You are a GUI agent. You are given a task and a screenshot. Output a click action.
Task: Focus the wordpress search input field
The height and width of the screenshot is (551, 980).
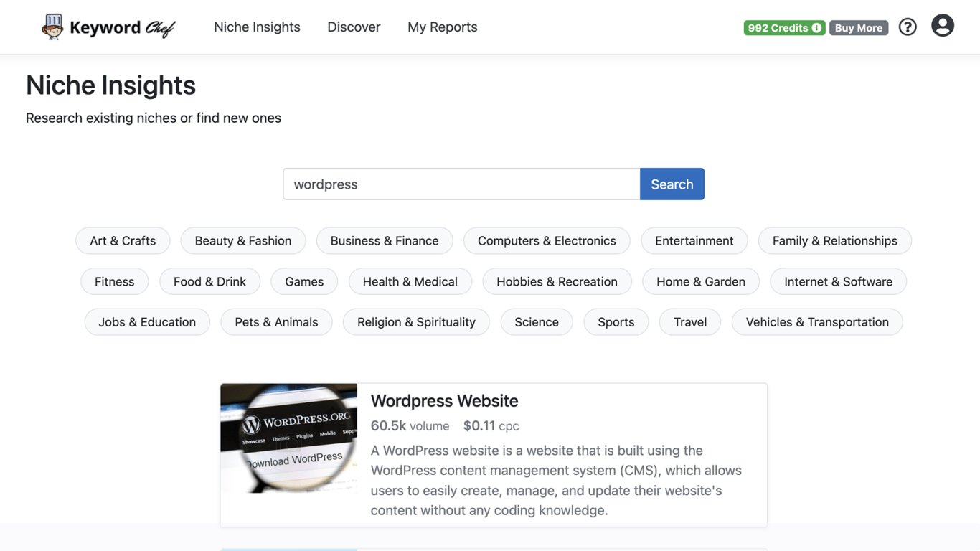coord(461,184)
